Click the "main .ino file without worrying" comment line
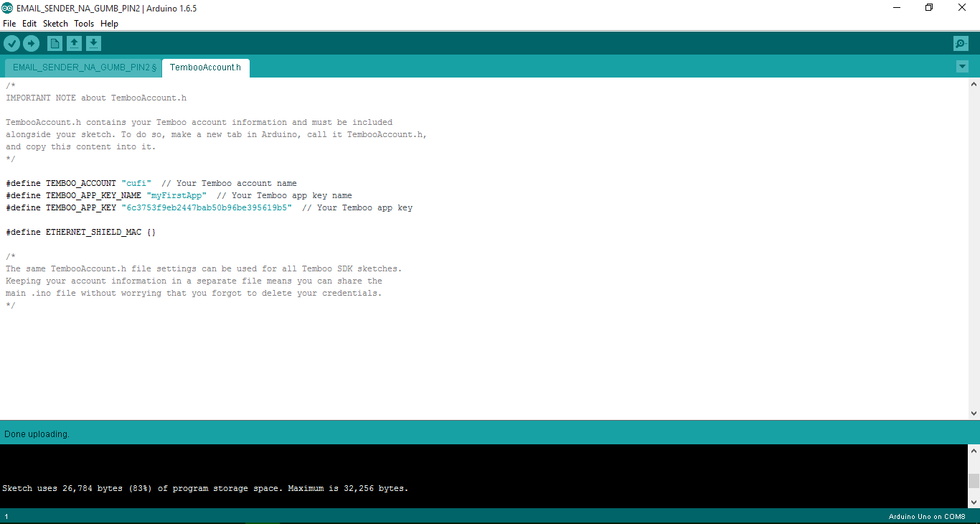Viewport: 980px width, 524px height. tap(194, 294)
